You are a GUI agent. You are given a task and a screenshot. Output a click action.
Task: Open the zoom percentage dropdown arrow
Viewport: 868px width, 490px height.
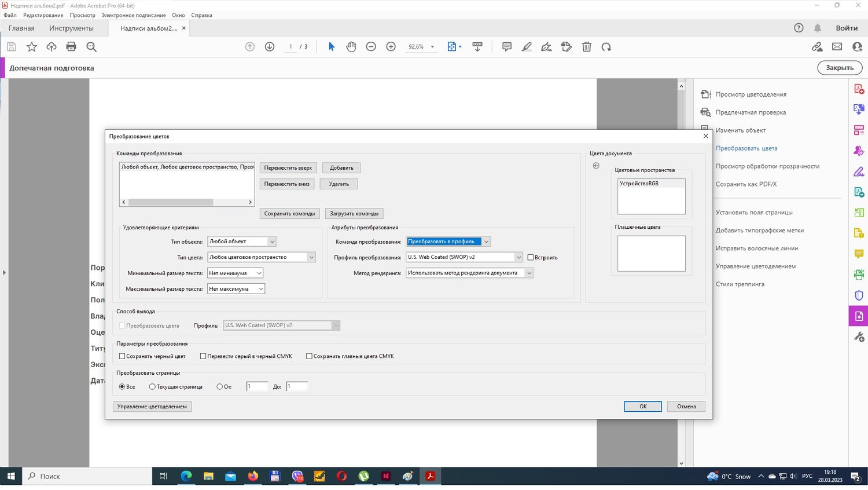[432, 47]
